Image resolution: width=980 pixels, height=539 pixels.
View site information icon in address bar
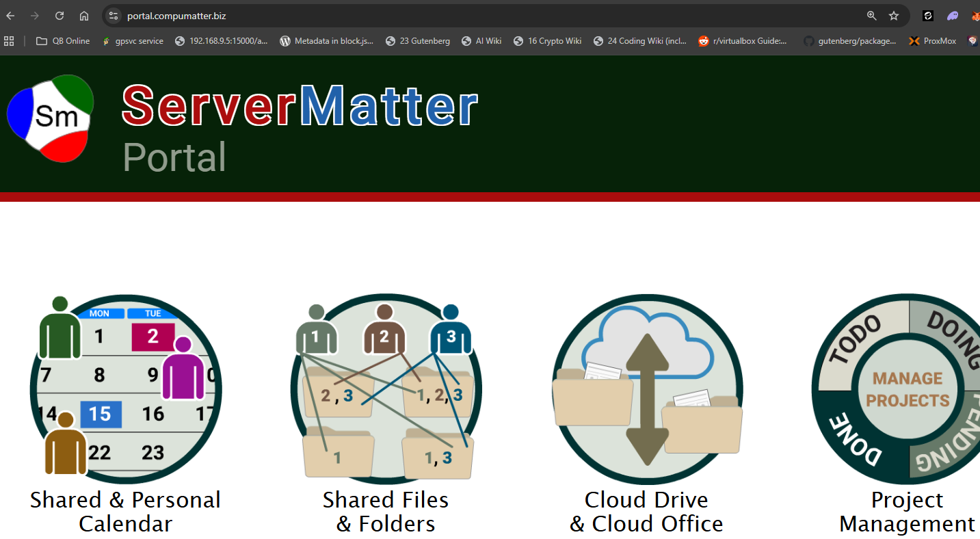point(114,16)
